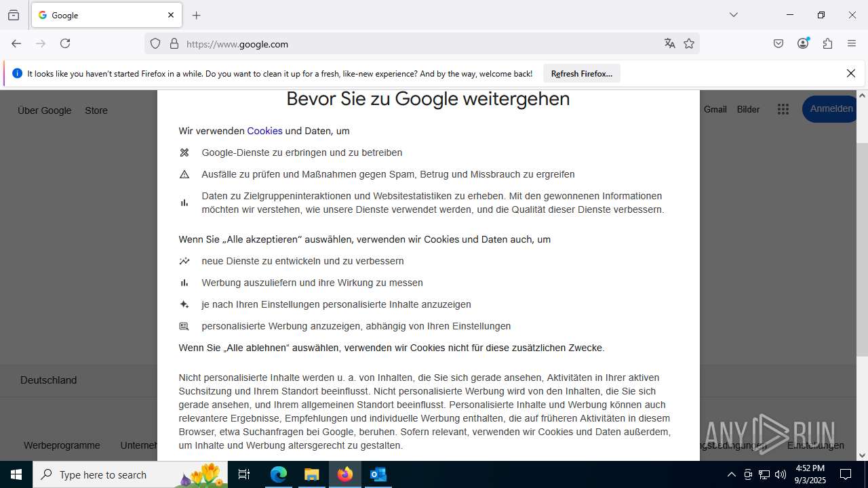Open a new tab with plus button
This screenshot has height=488, width=868.
(x=197, y=15)
